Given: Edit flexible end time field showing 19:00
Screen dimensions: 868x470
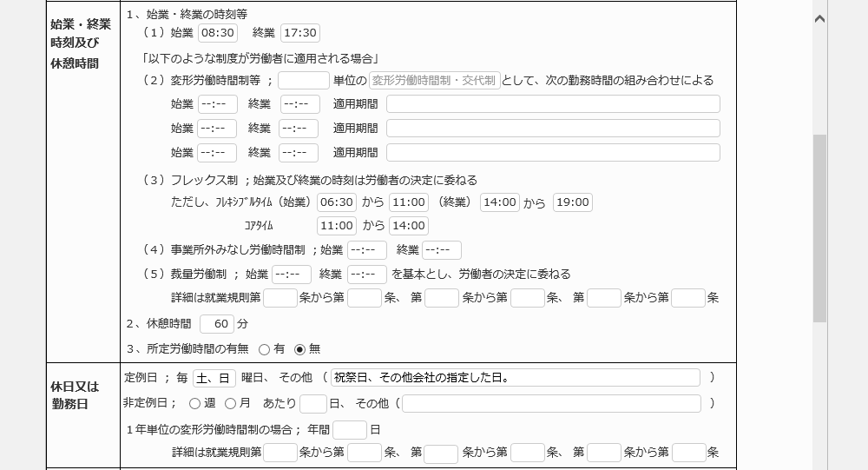Looking at the screenshot, I should pos(572,202).
